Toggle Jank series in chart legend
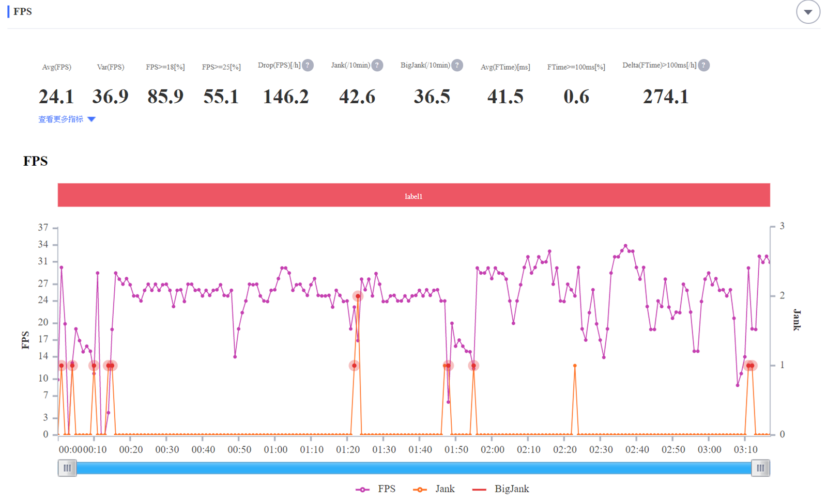This screenshot has height=504, width=827. tap(434, 489)
